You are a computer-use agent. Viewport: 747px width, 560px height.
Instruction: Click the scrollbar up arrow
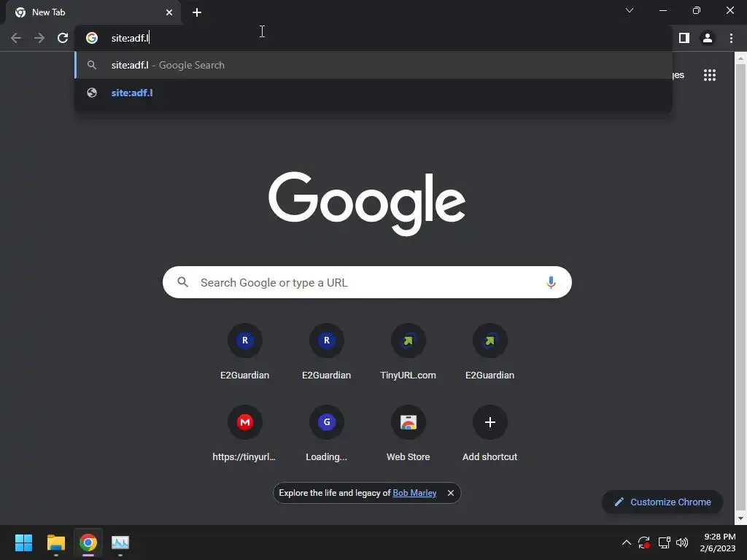coord(740,58)
